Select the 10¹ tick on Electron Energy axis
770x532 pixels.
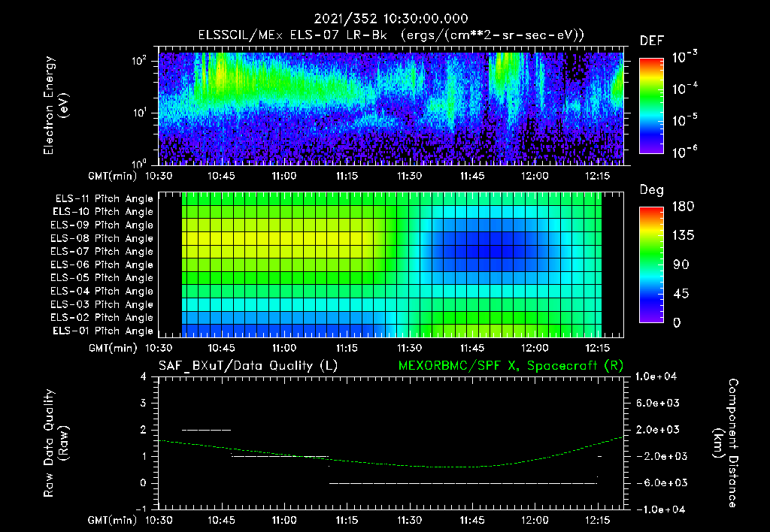[139, 113]
